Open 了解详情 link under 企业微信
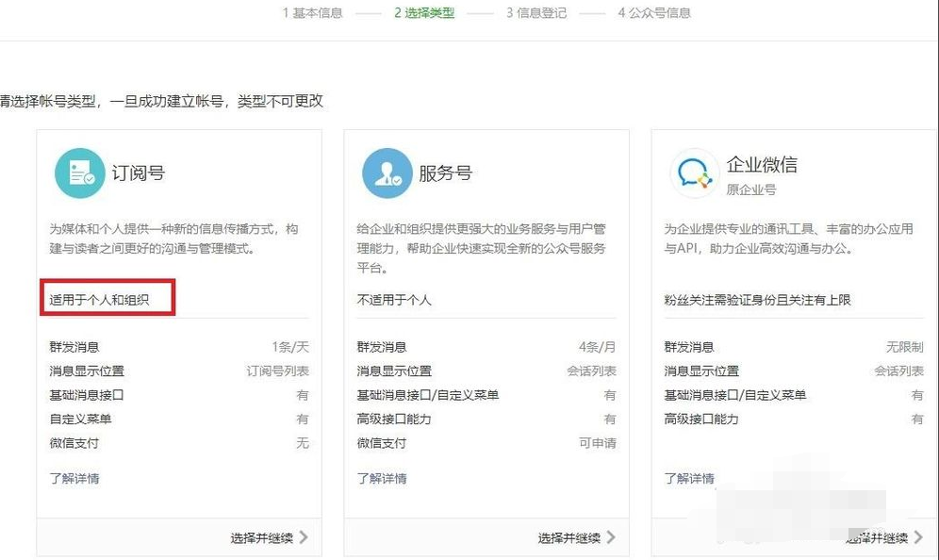The width and height of the screenshot is (939, 560). pos(689,478)
